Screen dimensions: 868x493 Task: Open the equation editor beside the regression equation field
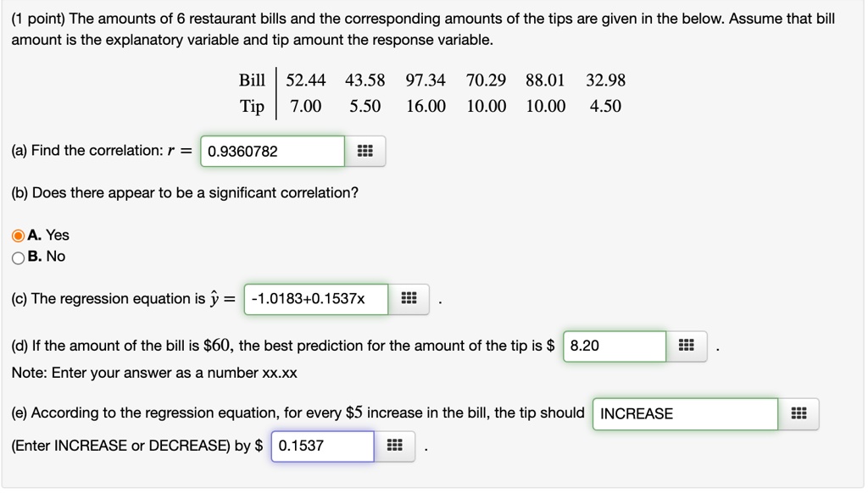pyautogui.click(x=408, y=299)
